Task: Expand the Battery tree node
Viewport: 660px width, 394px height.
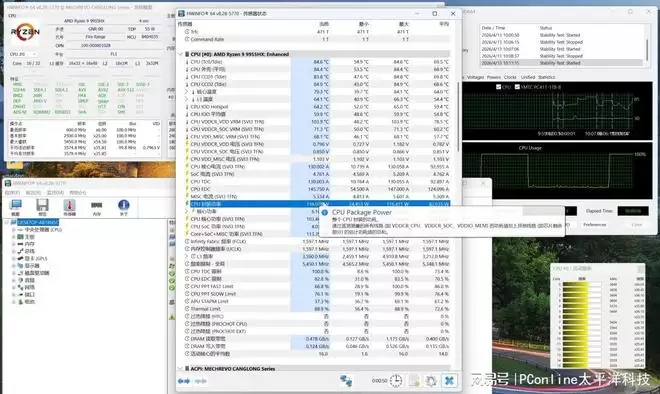Action: point(13,302)
